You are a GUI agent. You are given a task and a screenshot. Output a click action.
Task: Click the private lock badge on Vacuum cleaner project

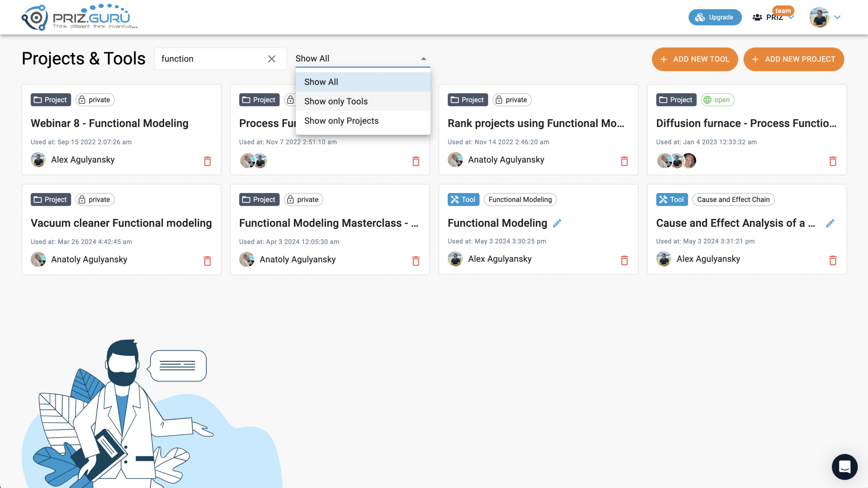point(95,200)
